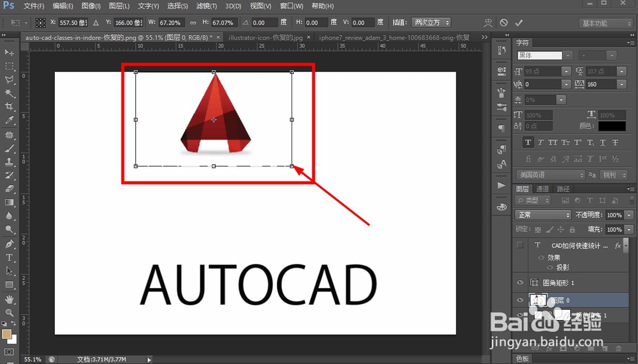The image size is (638, 364).
Task: Open the 黑体 font family dropdown
Action: coord(568,55)
